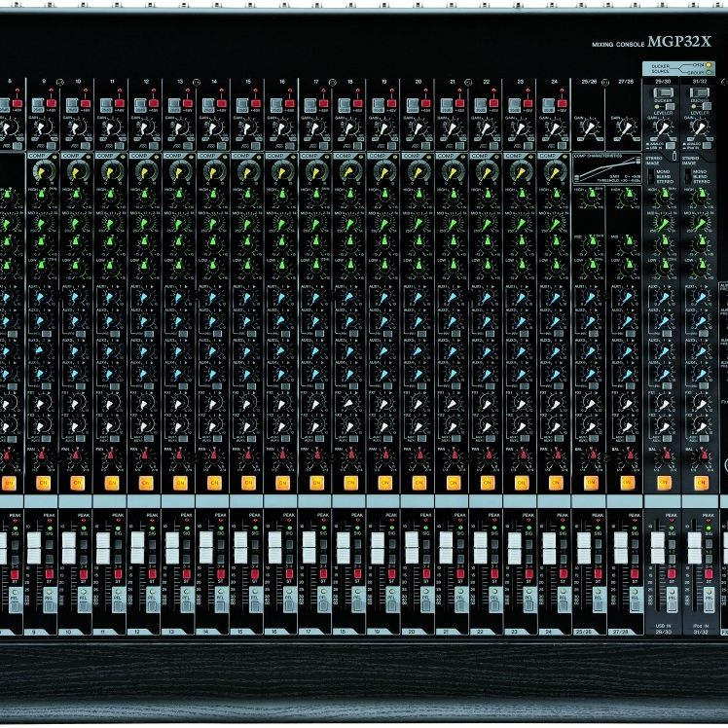Assign channel 25/26 to group 1-2
The height and width of the screenshot is (728, 728).
click(x=598, y=544)
